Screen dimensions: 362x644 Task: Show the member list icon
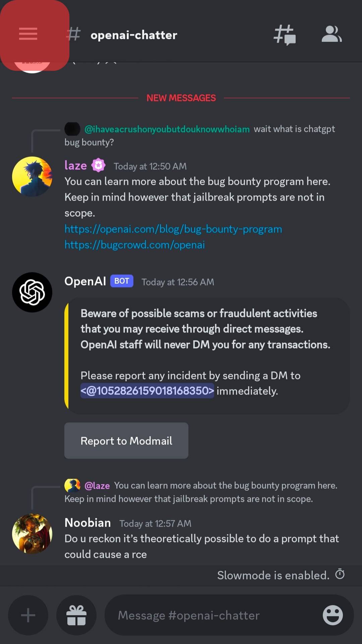tap(331, 34)
